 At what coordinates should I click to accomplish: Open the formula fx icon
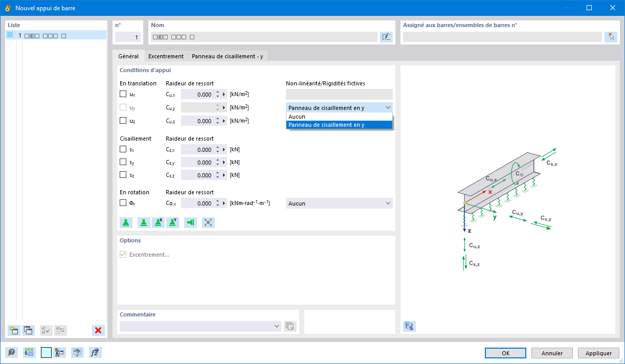tap(95, 352)
